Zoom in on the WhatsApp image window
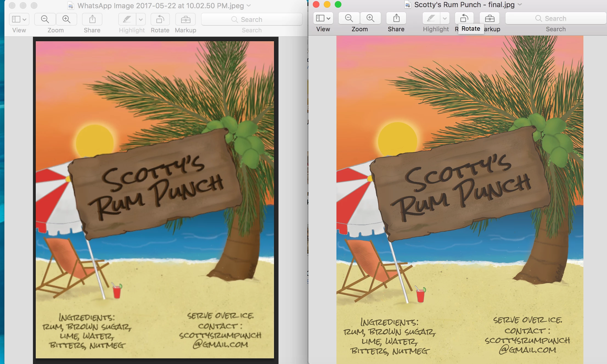Screen dimensions: 607x364 (x=66, y=19)
